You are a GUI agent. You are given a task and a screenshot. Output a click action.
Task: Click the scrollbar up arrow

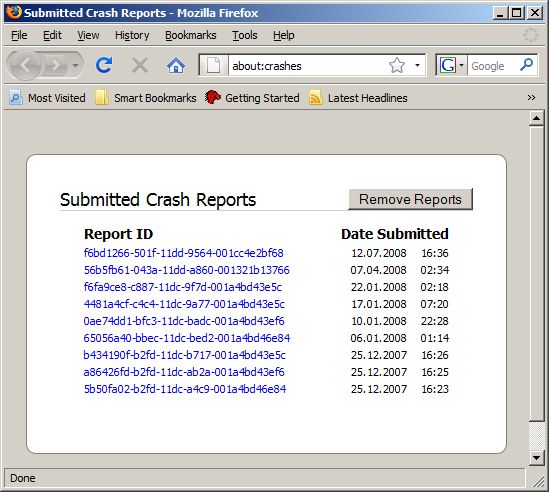[x=536, y=118]
